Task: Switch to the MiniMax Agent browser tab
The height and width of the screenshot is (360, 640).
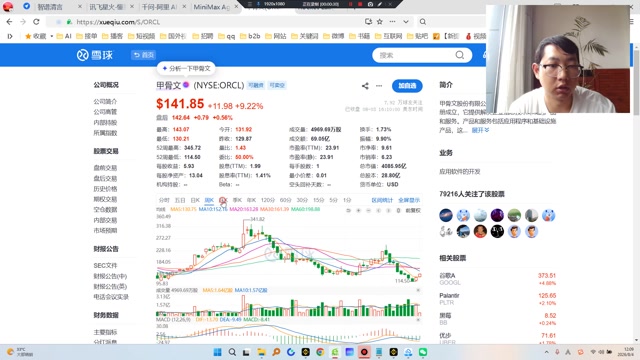Action: [x=212, y=7]
